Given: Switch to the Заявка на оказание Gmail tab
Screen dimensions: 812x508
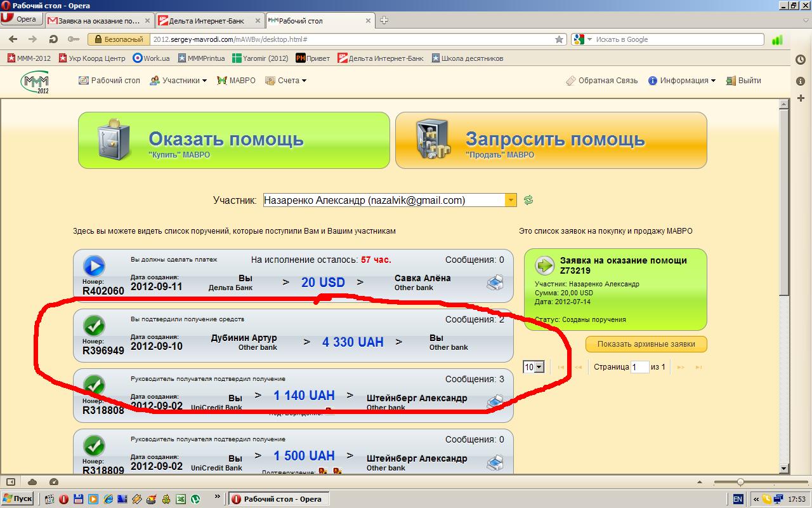Looking at the screenshot, I should (99, 20).
